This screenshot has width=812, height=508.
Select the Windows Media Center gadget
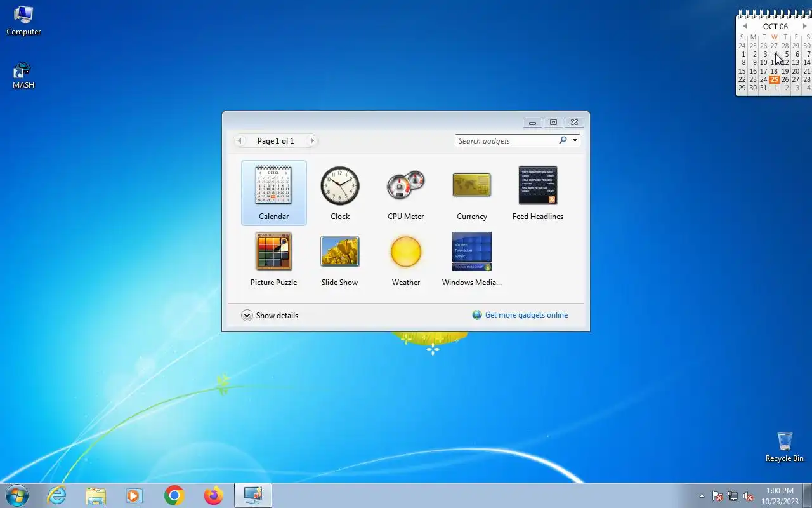pyautogui.click(x=472, y=259)
